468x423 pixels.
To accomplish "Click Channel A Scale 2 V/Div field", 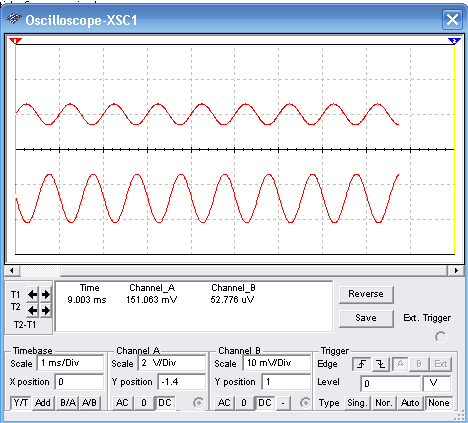I will coord(172,363).
